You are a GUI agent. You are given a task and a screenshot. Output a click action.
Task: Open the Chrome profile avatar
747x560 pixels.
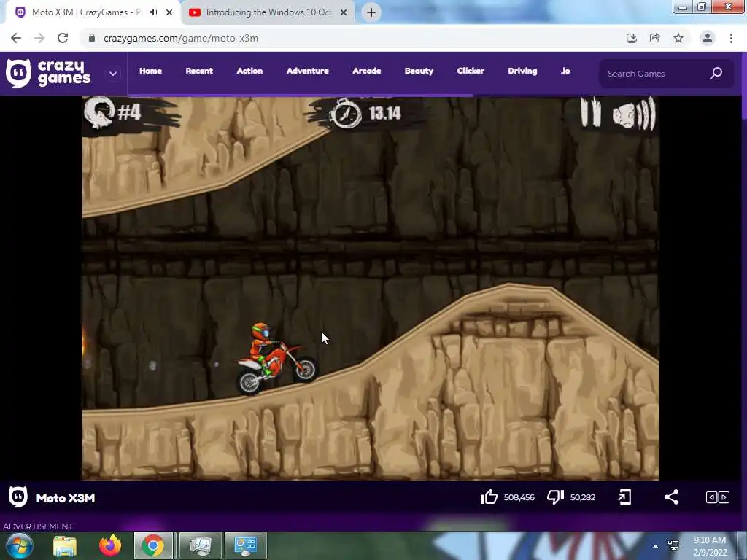(x=708, y=38)
